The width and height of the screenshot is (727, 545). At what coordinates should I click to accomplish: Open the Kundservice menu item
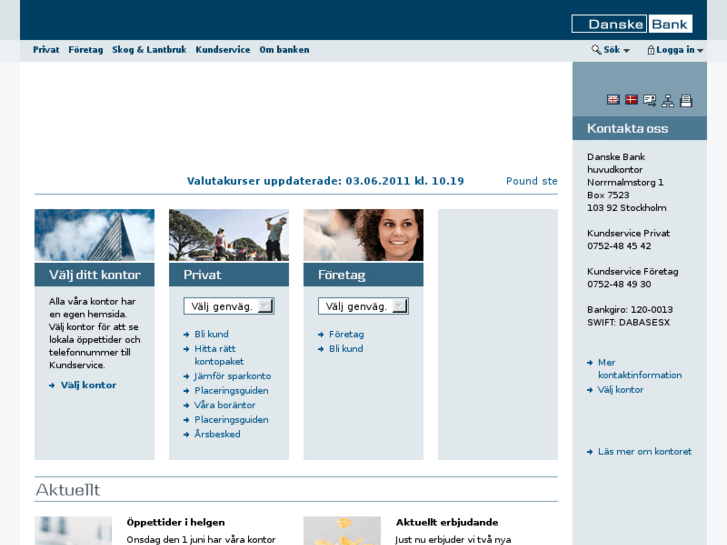[223, 50]
